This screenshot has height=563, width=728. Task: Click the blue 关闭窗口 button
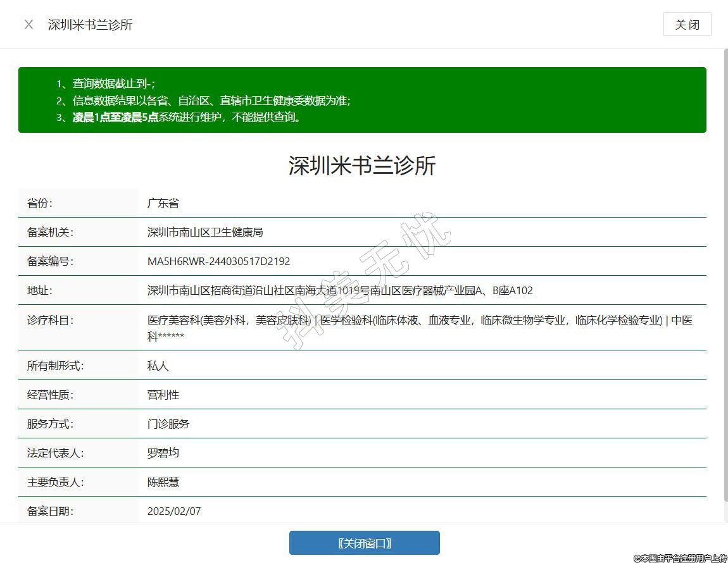[364, 543]
